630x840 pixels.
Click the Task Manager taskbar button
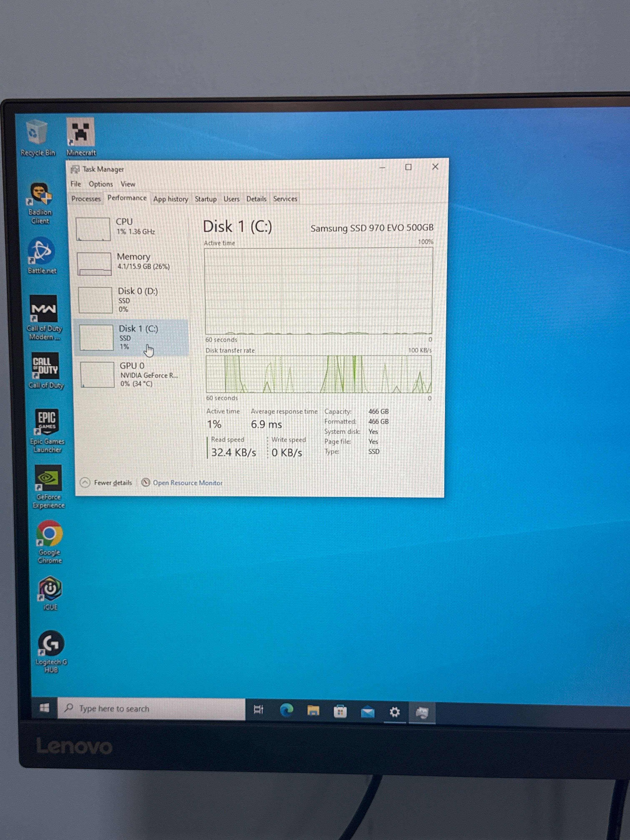point(422,713)
